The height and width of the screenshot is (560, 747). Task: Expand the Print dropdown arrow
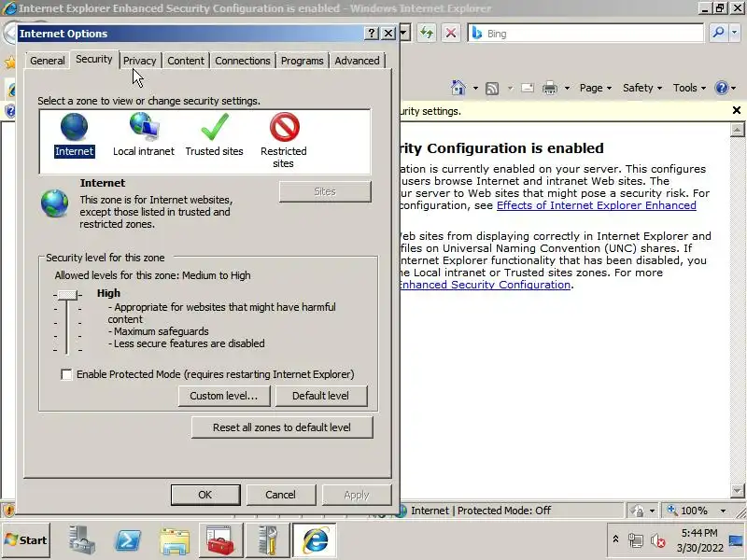[x=567, y=88]
